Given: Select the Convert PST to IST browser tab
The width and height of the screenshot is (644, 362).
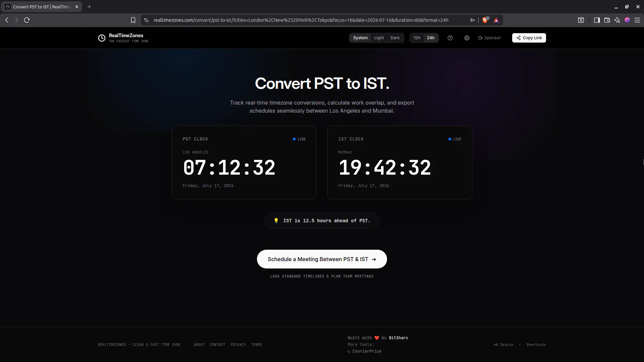Looking at the screenshot, I should pyautogui.click(x=42, y=7).
